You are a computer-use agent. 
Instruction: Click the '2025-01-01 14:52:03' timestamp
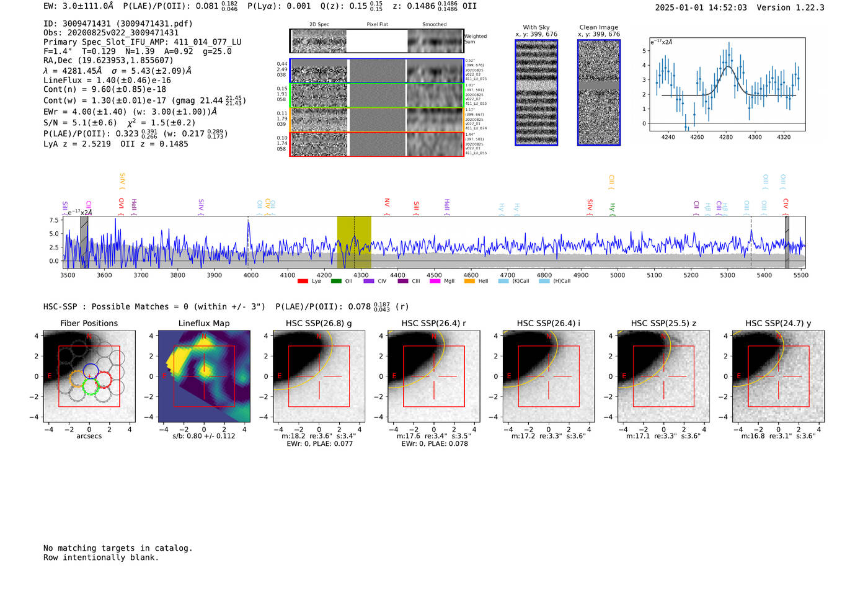[x=701, y=7]
